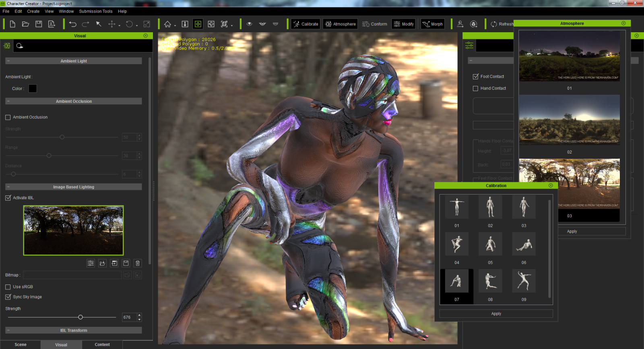Screen dimensions: 644x349
Task: Click the teeth icon in the toolbar
Action: [x=276, y=24]
